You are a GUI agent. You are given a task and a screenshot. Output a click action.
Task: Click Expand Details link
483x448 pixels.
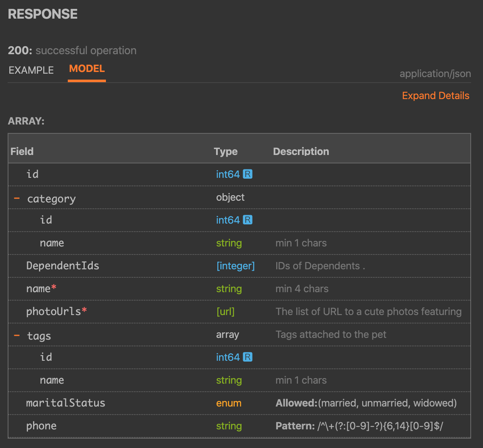(x=436, y=96)
